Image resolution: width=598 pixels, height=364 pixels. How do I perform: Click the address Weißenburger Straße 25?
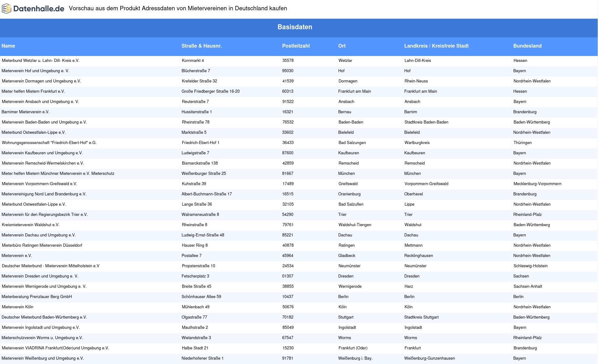tap(204, 174)
